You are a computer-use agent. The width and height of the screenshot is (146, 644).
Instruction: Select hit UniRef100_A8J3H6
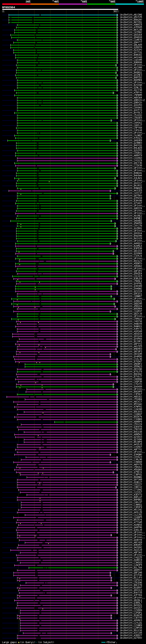[x=131, y=15]
